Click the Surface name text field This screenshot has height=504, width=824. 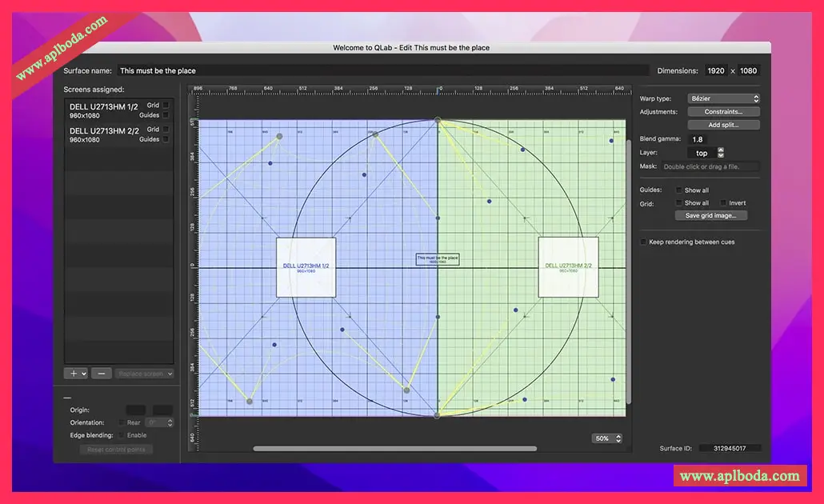coord(382,70)
